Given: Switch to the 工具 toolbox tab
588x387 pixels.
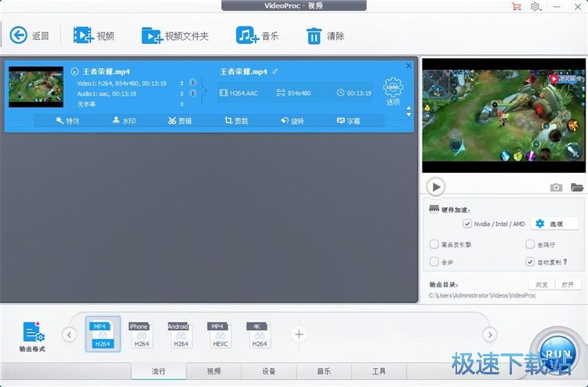Looking at the screenshot, I should pos(379,371).
